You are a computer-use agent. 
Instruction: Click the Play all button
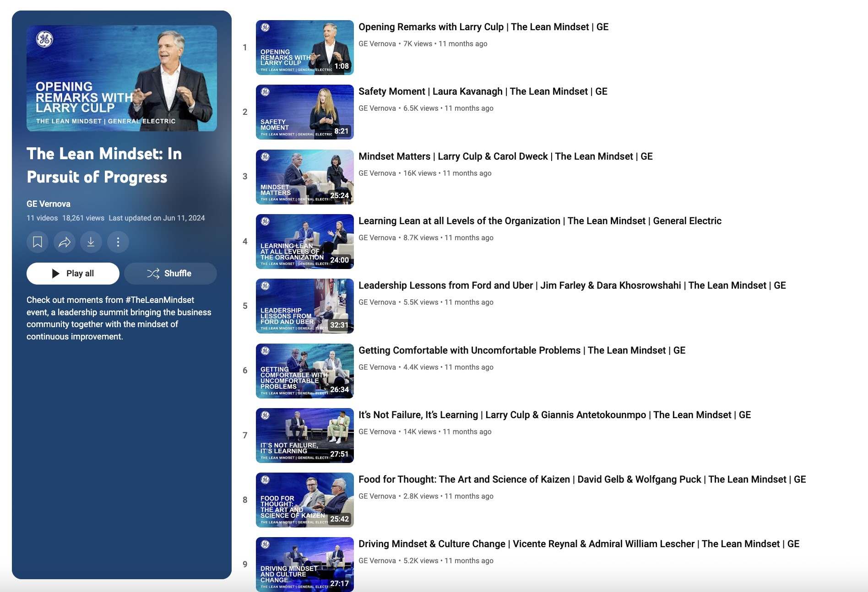tap(73, 274)
